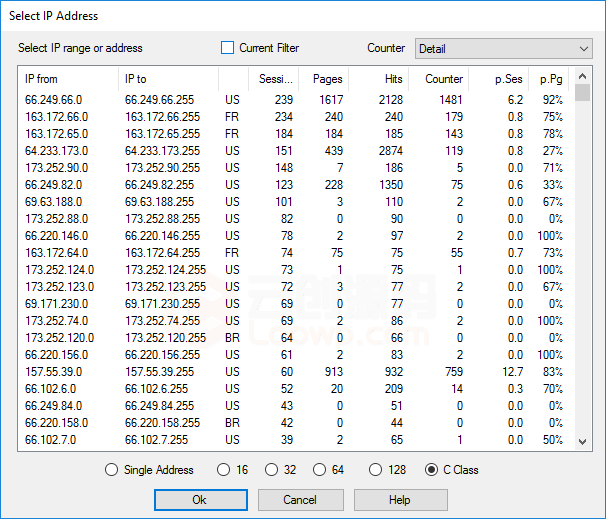Click counter value 1481
Image resolution: width=606 pixels, height=519 pixels.
pos(451,100)
